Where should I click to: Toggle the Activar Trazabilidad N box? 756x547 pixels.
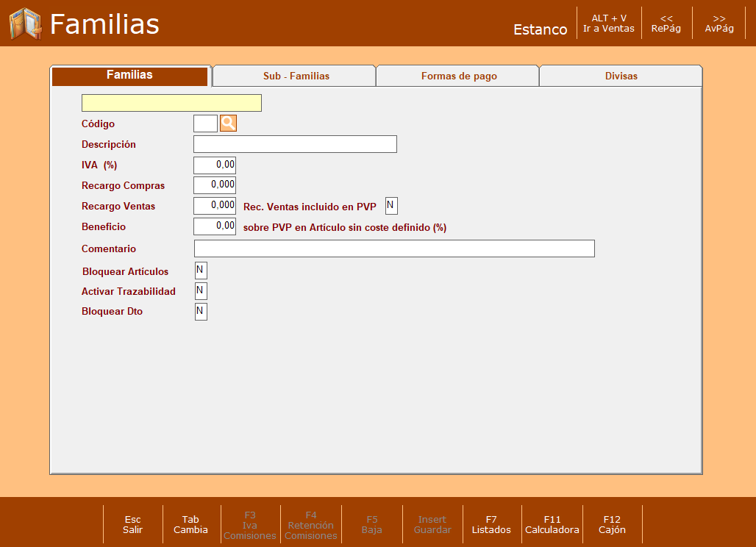coord(201,291)
